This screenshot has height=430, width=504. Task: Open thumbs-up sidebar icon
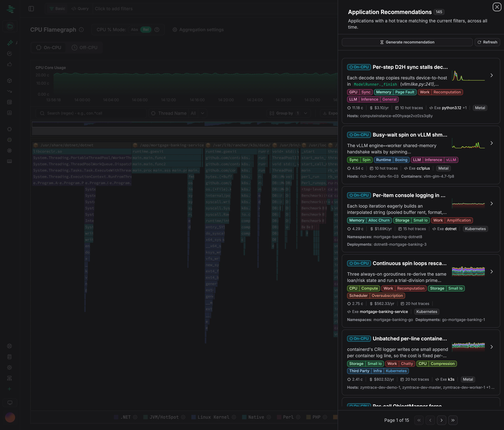click(9, 64)
